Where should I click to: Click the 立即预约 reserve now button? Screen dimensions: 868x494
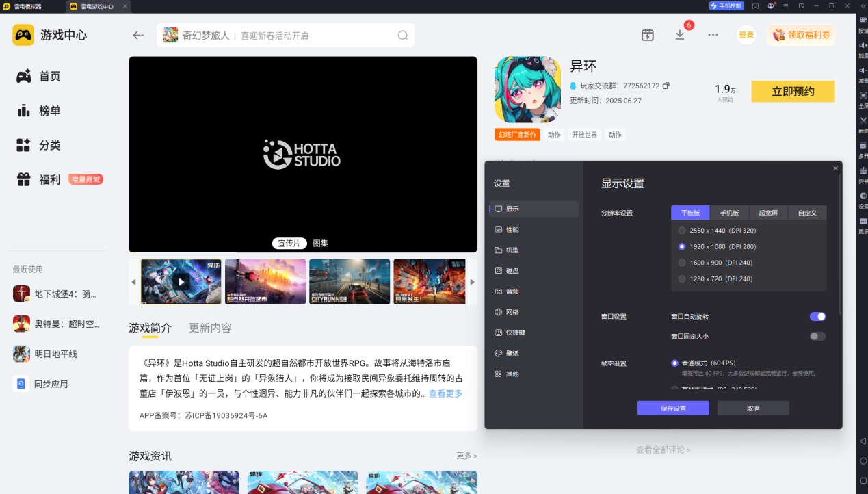[x=792, y=91]
